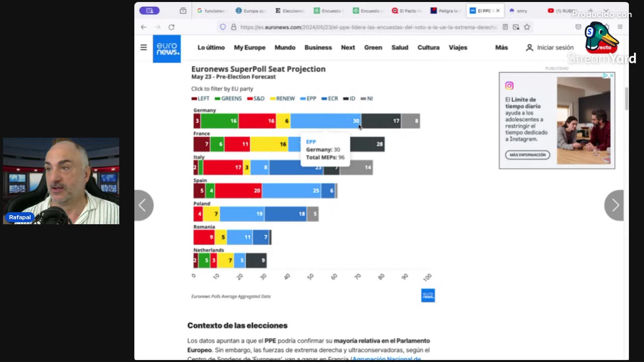The height and width of the screenshot is (362, 644).
Task: Expand the Más navigation menu
Action: pos(502,47)
